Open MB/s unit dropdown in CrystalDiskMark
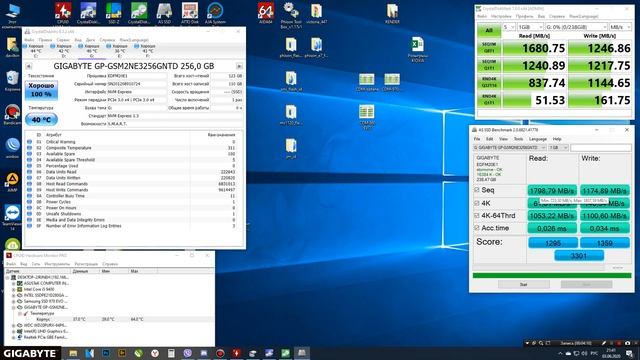The image size is (640, 360). 620,27
